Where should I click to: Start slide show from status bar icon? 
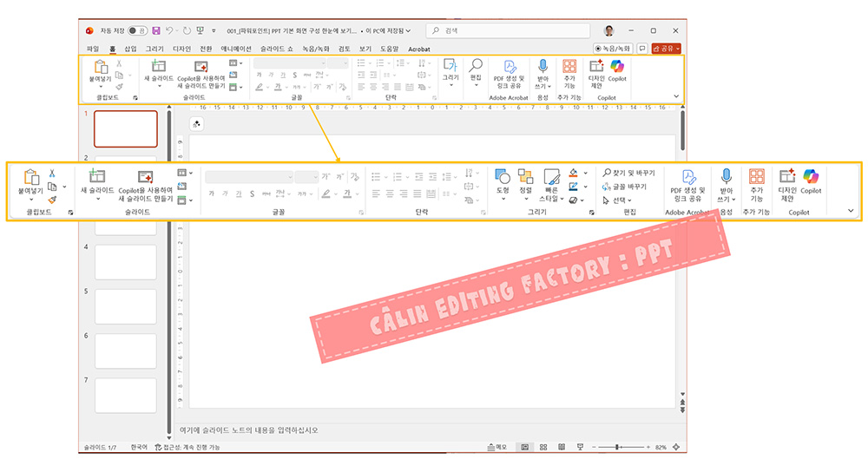coord(580,447)
